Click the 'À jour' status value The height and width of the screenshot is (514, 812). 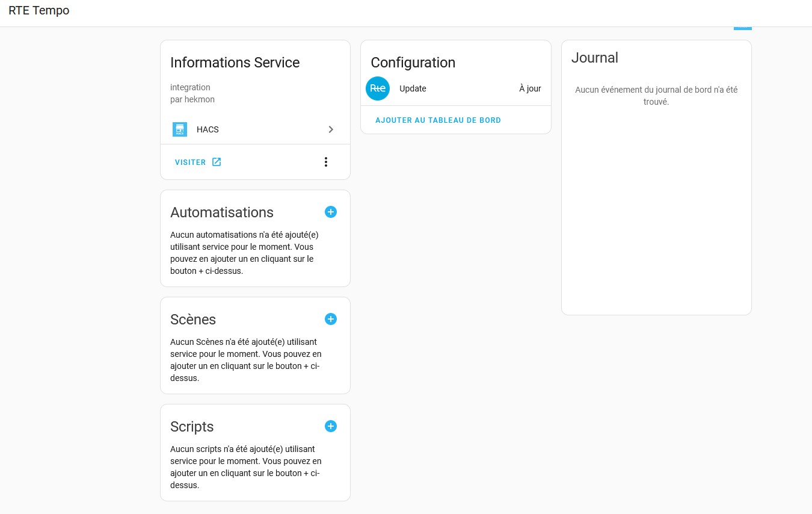(x=530, y=88)
